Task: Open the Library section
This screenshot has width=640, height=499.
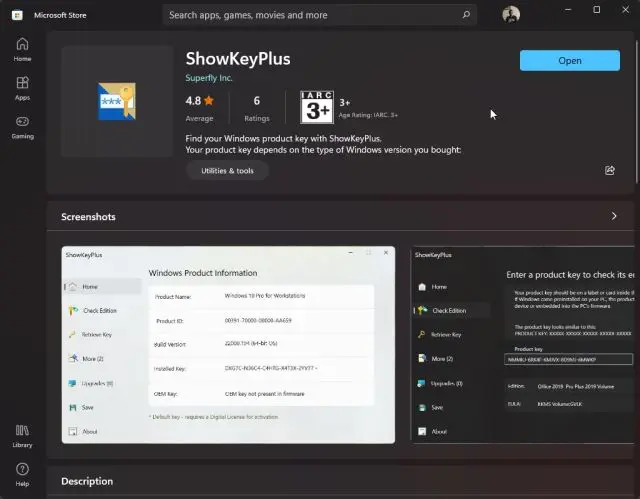Action: tap(22, 436)
